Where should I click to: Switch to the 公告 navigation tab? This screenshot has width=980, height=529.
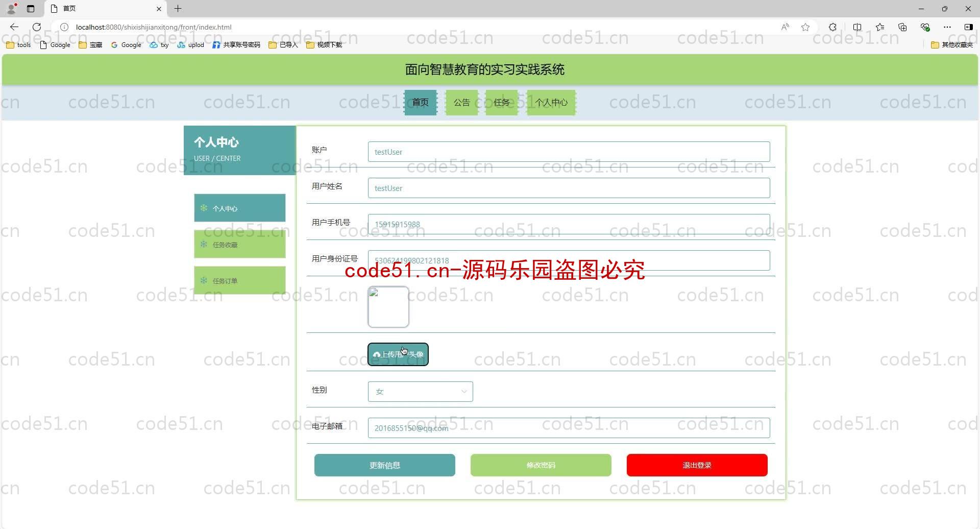pyautogui.click(x=461, y=103)
